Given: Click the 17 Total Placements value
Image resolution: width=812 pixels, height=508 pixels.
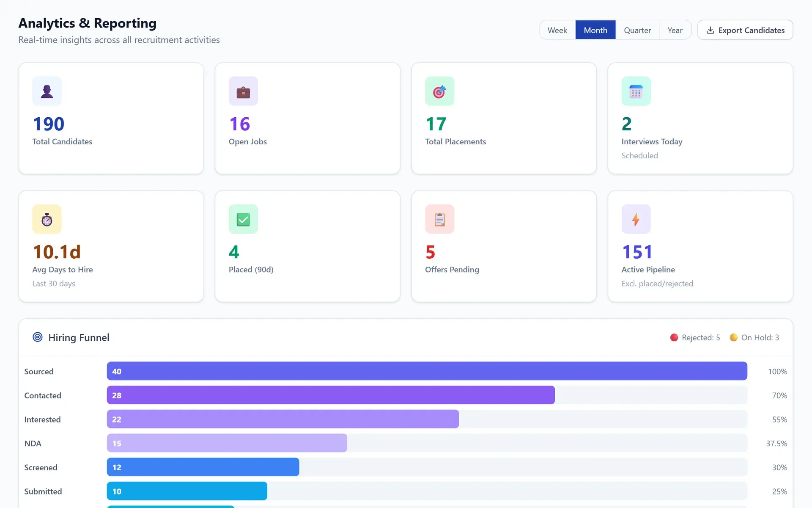Looking at the screenshot, I should (x=436, y=124).
